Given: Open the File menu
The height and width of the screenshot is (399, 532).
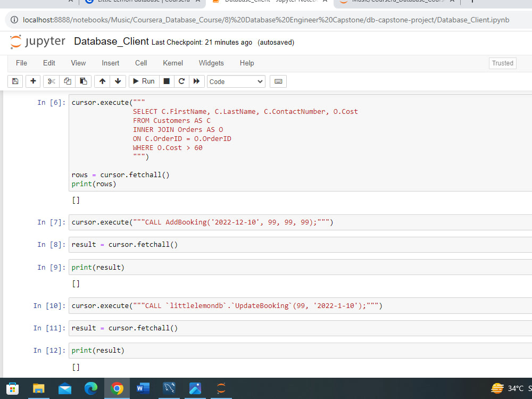Looking at the screenshot, I should pyautogui.click(x=21, y=63).
